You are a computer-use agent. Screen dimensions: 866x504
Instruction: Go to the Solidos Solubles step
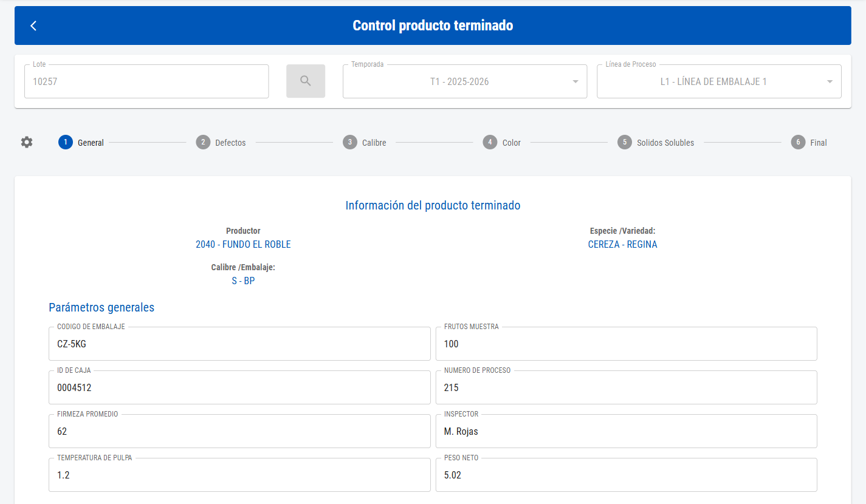click(656, 143)
